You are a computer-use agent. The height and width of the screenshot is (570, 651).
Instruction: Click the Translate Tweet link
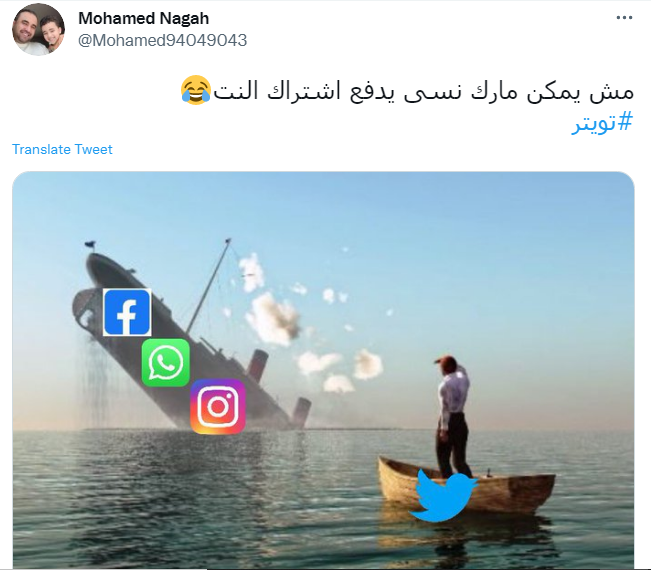pyautogui.click(x=62, y=149)
